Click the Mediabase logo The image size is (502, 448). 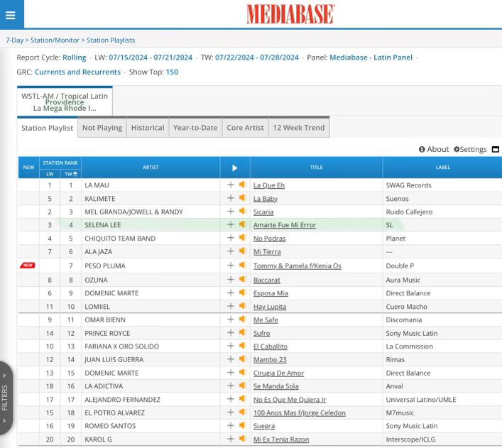tap(290, 13)
